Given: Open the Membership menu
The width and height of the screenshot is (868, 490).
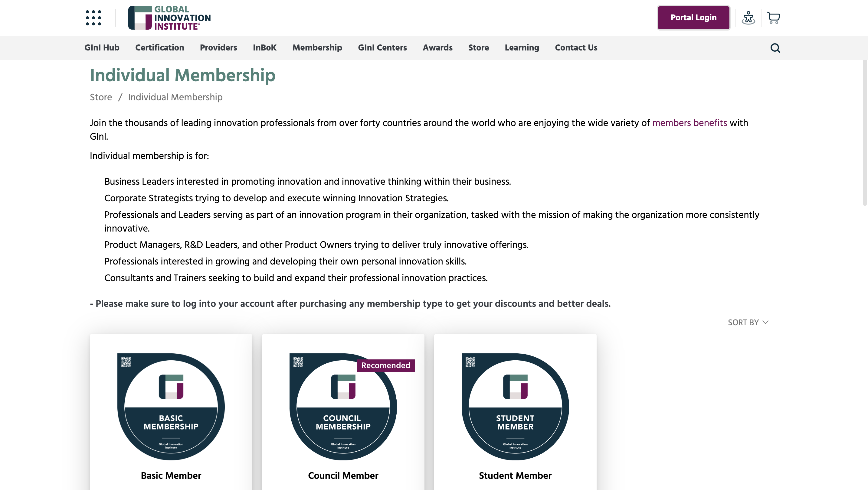Looking at the screenshot, I should tap(317, 48).
